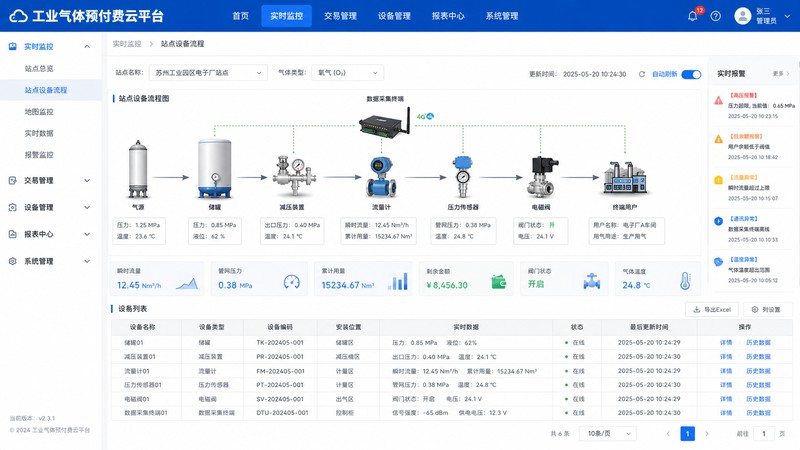Go to previous page arrow
This screenshot has width=800, height=450.
coord(668,434)
